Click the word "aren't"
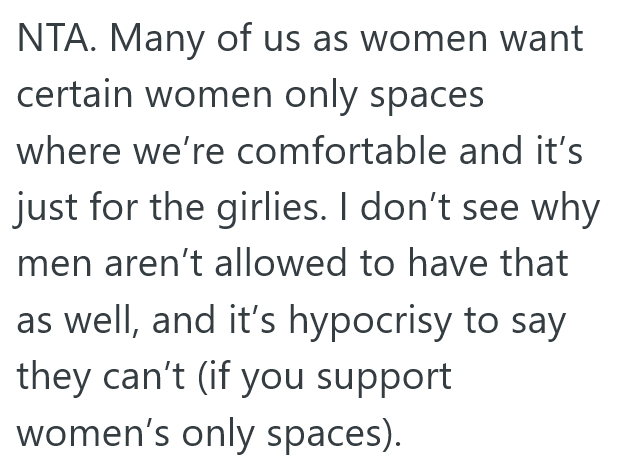618x475 pixels. coord(163,266)
